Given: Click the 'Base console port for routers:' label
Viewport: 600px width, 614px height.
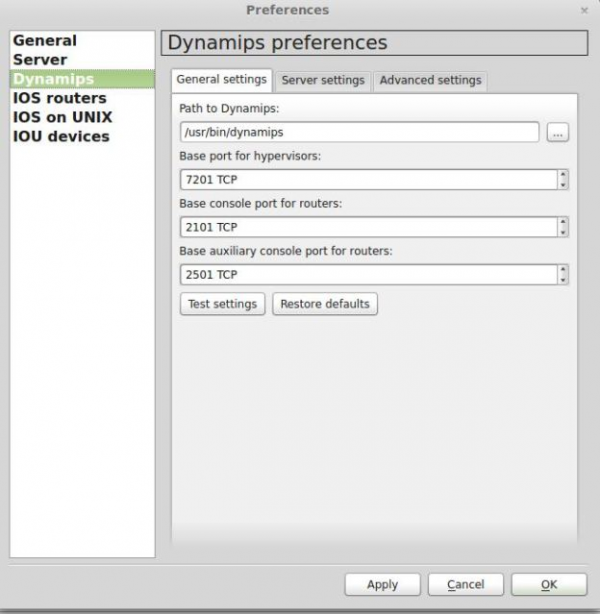Looking at the screenshot, I should click(x=260, y=204).
